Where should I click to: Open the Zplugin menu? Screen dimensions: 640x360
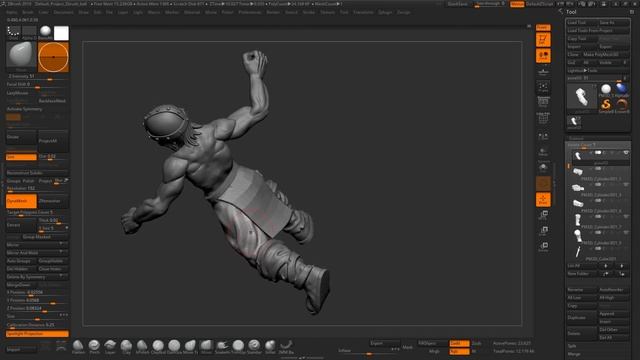pos(385,12)
